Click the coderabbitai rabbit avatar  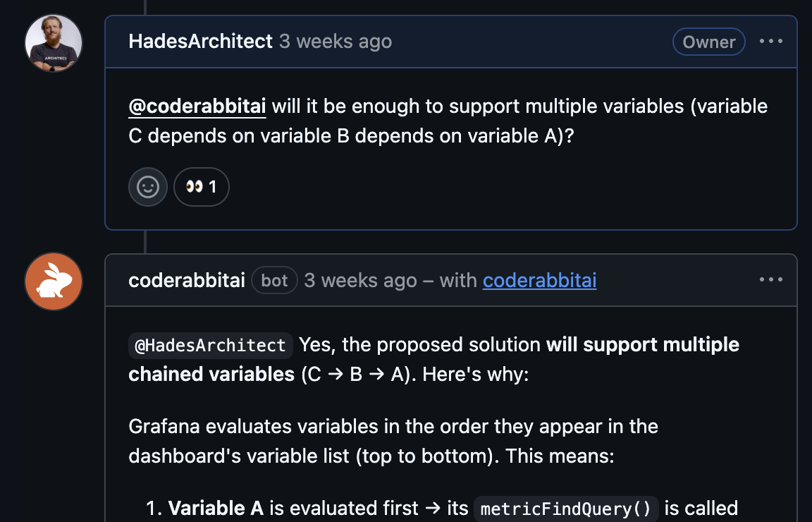click(53, 281)
